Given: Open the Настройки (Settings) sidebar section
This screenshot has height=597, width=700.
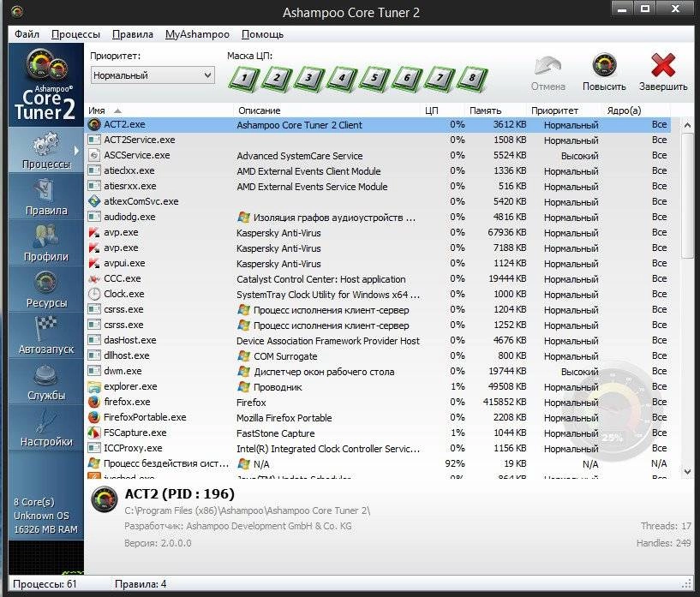Looking at the screenshot, I should pos(46,427).
